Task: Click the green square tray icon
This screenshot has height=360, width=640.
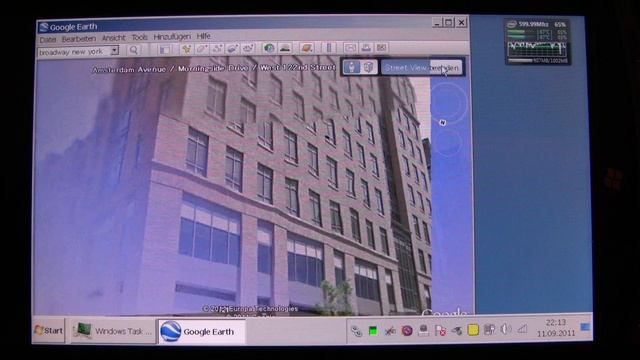Action: point(373,331)
